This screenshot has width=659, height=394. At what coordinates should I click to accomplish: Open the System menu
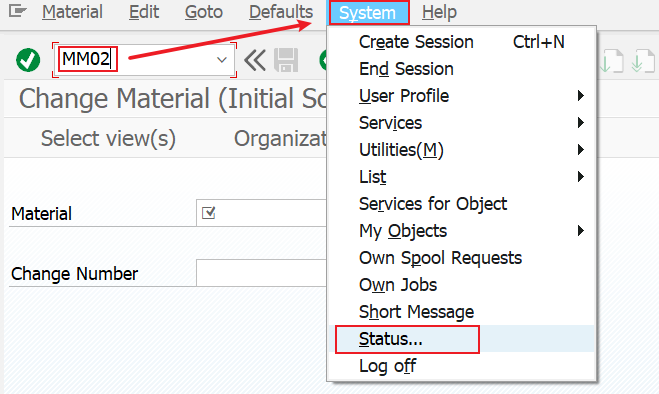(369, 13)
